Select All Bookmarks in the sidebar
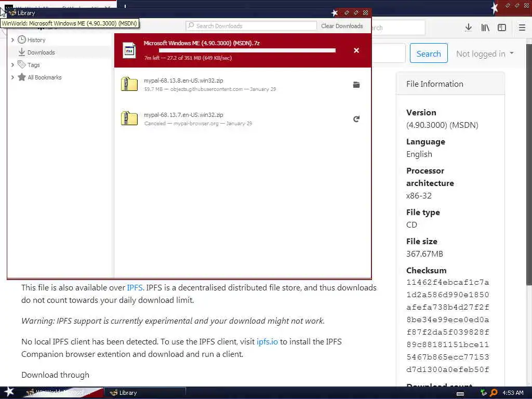532x399 pixels. (x=60, y=77)
